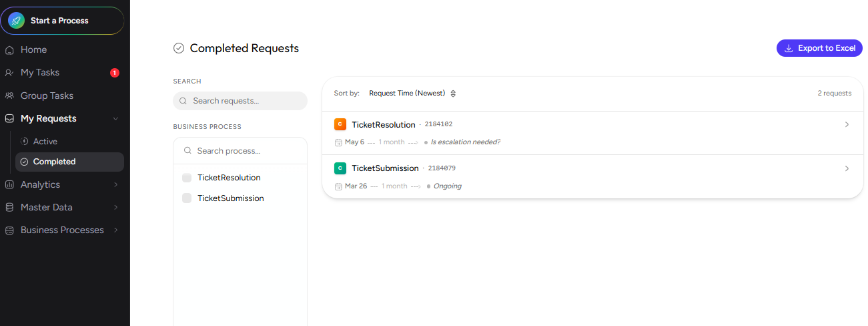The height and width of the screenshot is (326, 868).
Task: Click the Export to Excel button
Action: (x=819, y=48)
